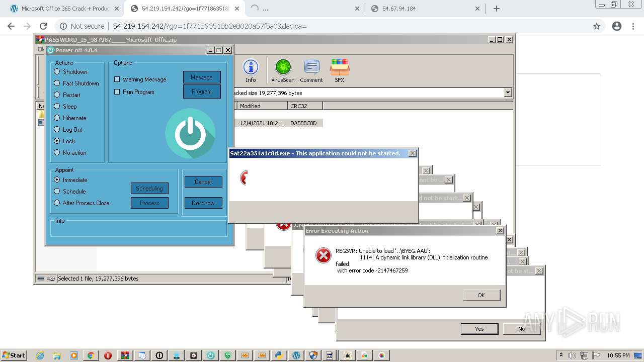644x362 pixels.
Task: Open the browser profile avatar menu
Action: [x=617, y=26]
